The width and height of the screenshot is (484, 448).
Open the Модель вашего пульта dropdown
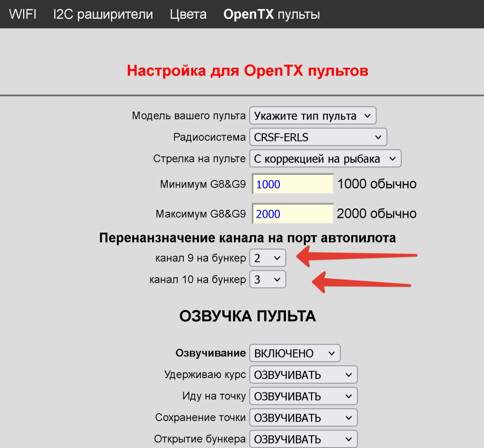[313, 116]
